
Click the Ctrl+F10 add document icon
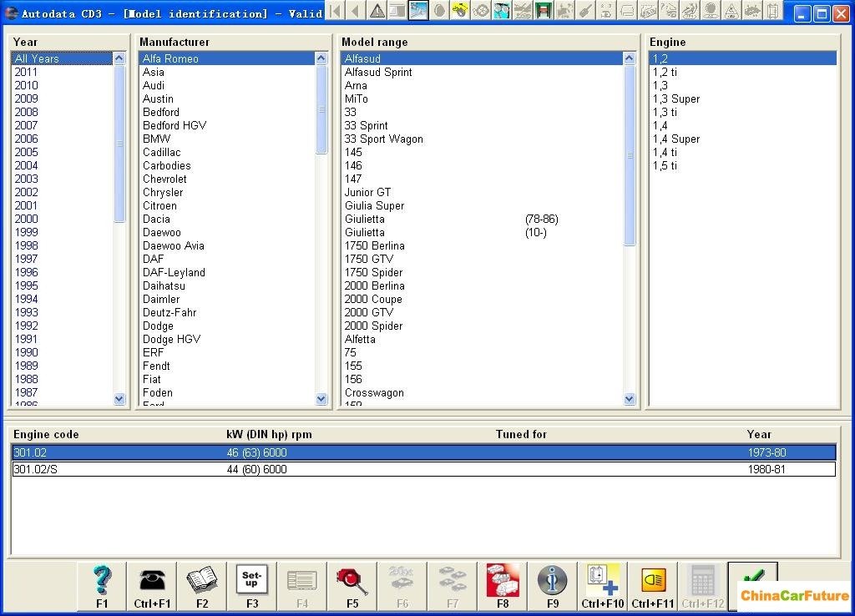click(x=603, y=586)
